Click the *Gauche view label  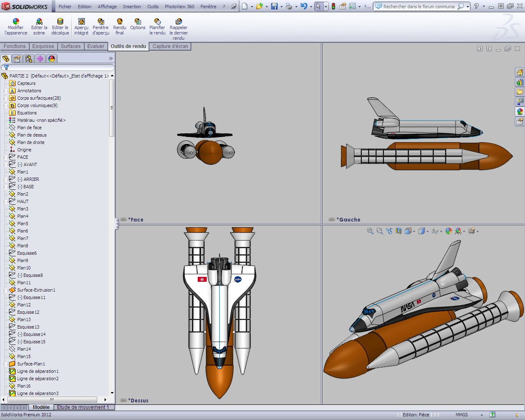coord(348,220)
